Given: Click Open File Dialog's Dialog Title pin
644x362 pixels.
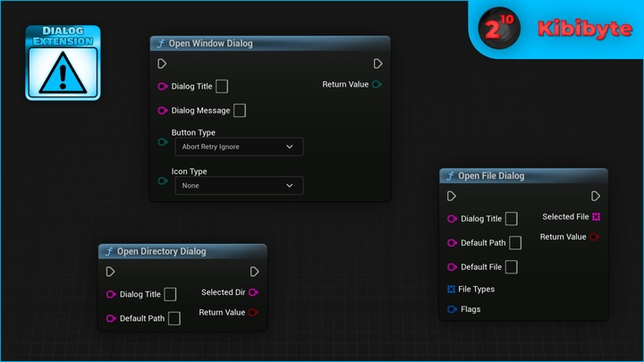Looking at the screenshot, I should point(452,219).
